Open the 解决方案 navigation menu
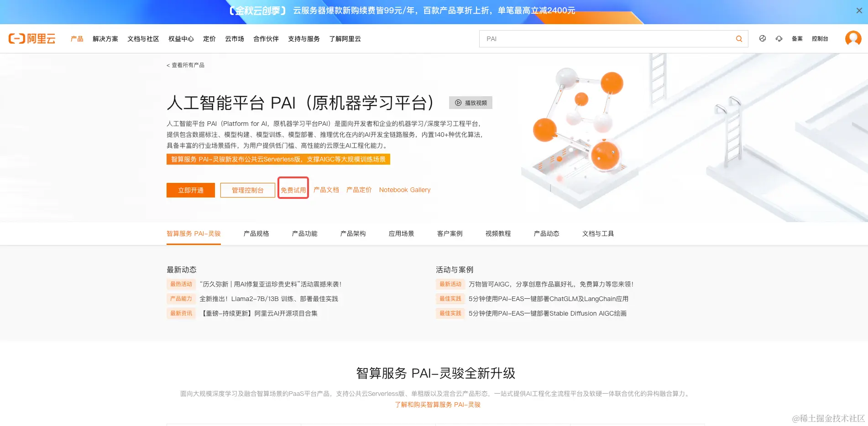Screen dimensions: 868x426 point(105,39)
